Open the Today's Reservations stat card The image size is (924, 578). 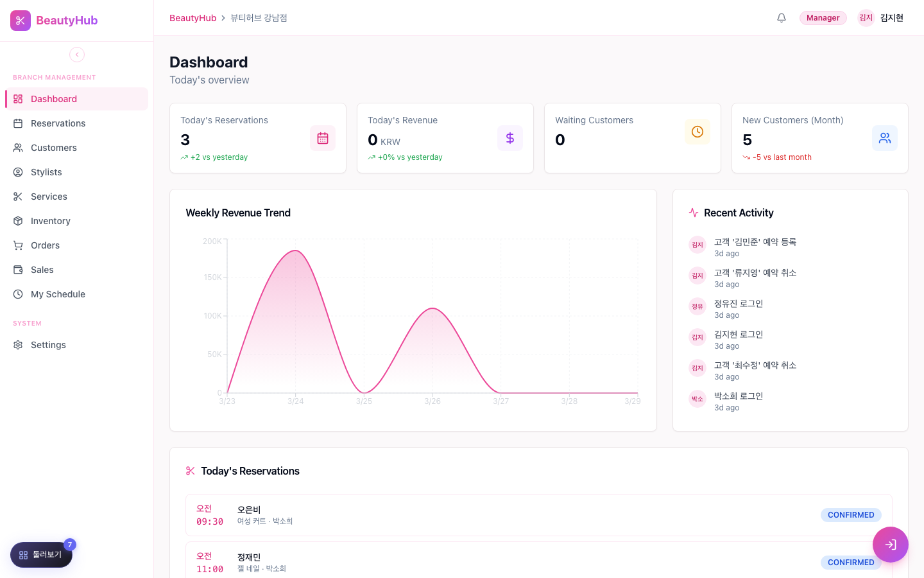pos(258,138)
